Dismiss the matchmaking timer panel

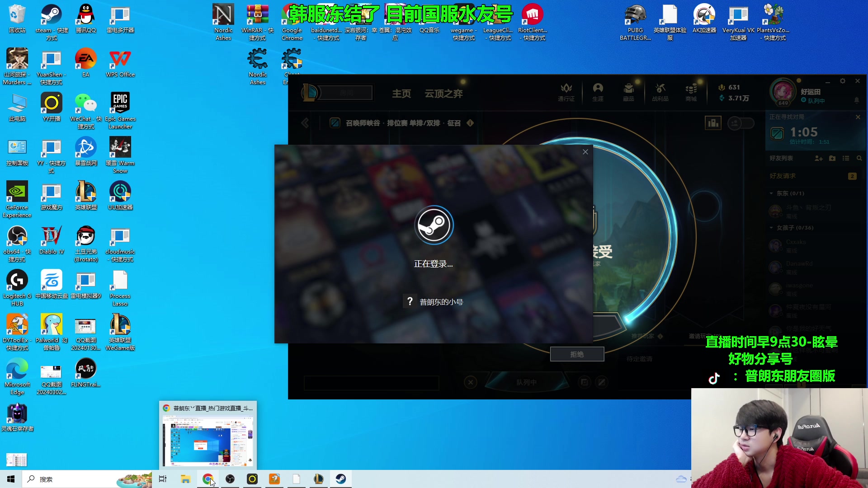[858, 117]
